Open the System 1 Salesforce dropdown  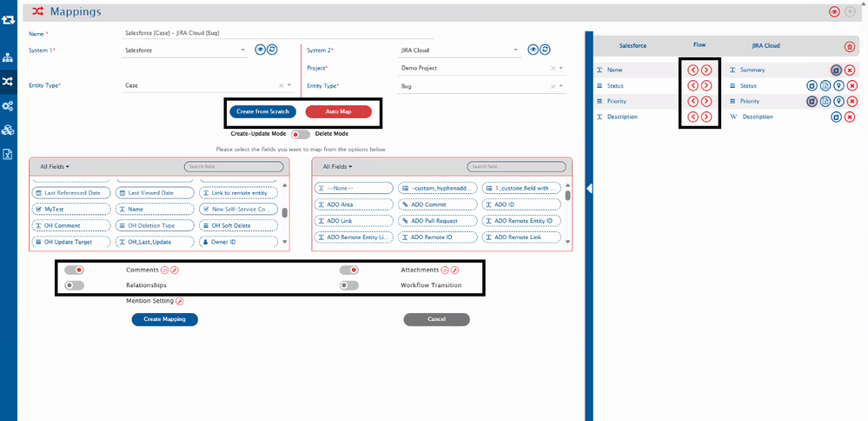point(185,50)
